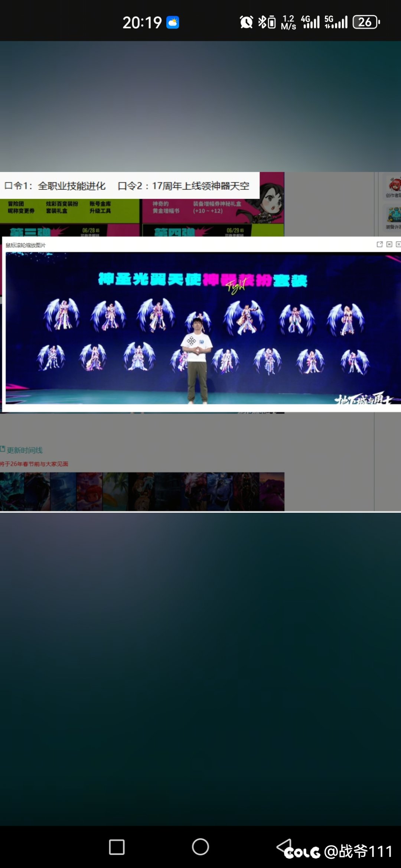The width and height of the screenshot is (401, 868).
Task: Tap the fountain 装备许愿 sidebar icon
Action: tap(394, 218)
